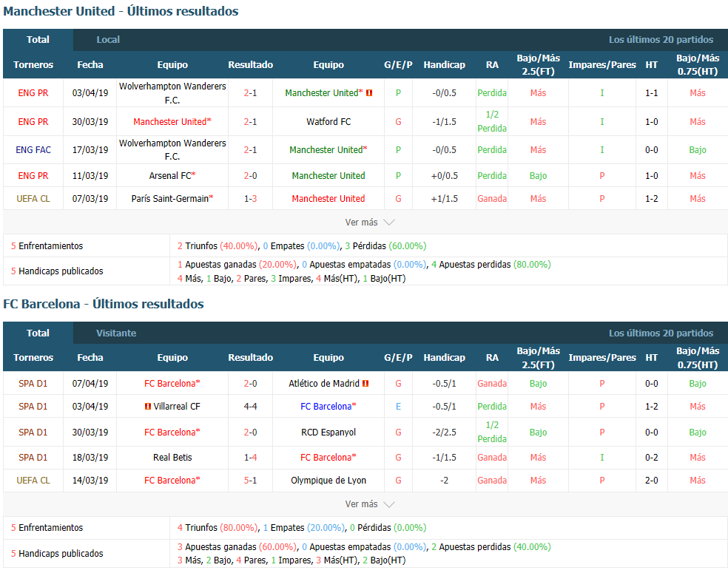Click ENG FAC tournament label

(33, 150)
